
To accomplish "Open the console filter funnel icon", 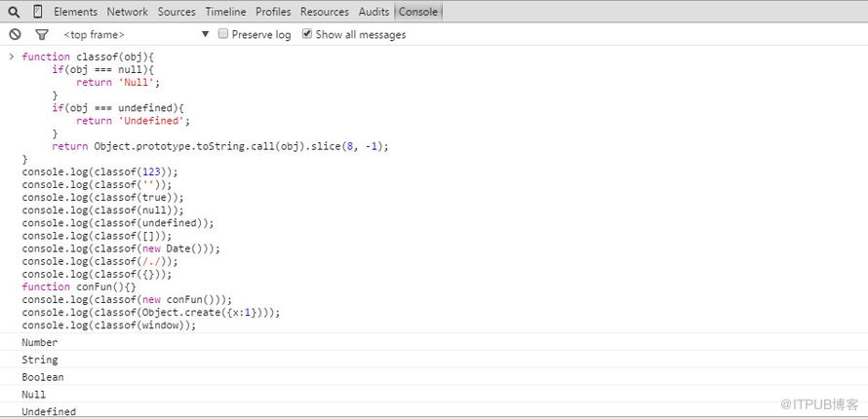I will pos(42,35).
